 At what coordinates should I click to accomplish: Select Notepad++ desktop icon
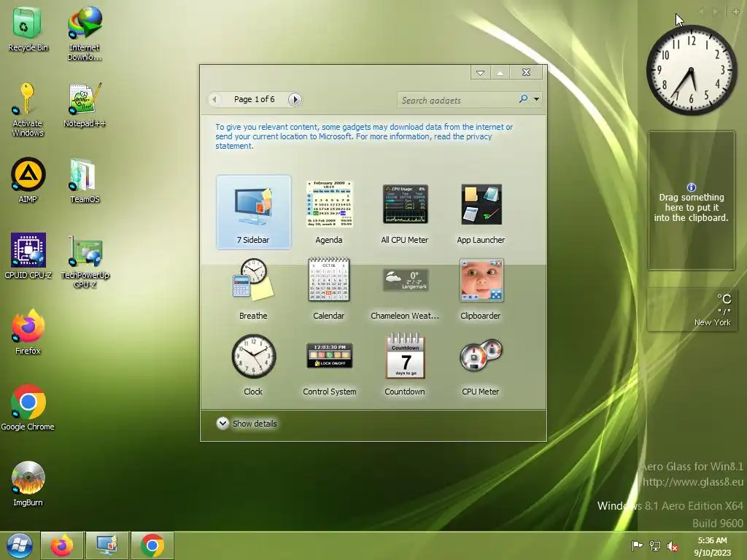[x=85, y=105]
